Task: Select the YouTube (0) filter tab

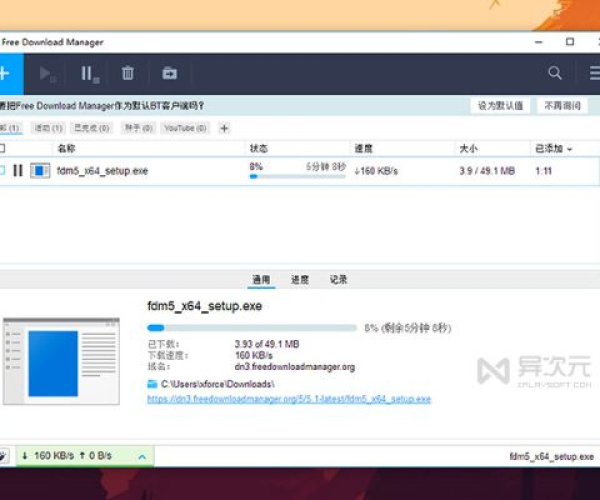Action: (x=185, y=128)
